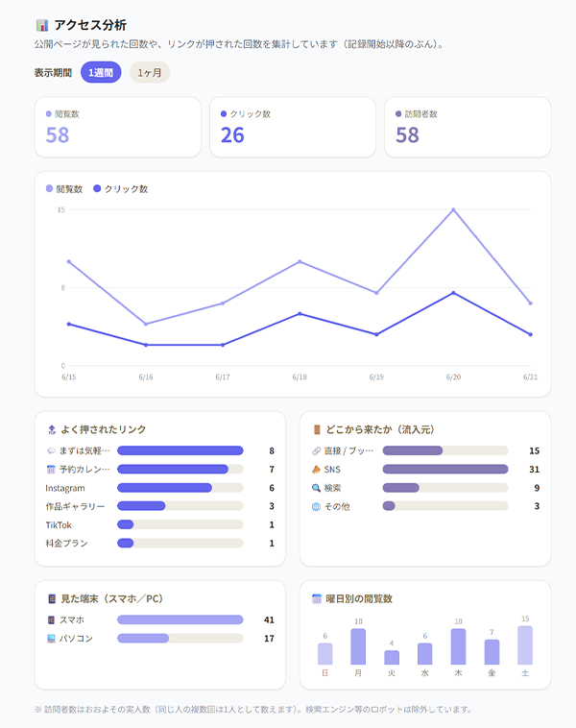Click the 6/18 date label on chart axis
The image size is (576, 728).
point(300,377)
